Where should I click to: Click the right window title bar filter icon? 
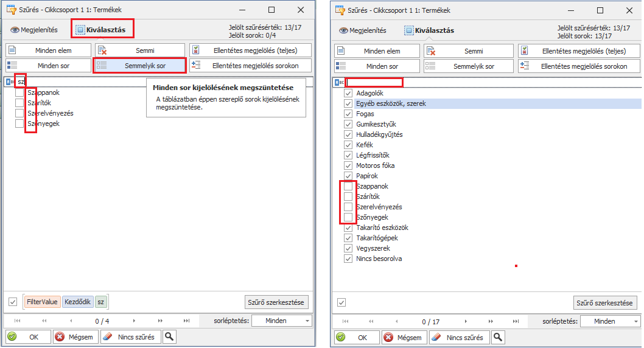pos(340,10)
